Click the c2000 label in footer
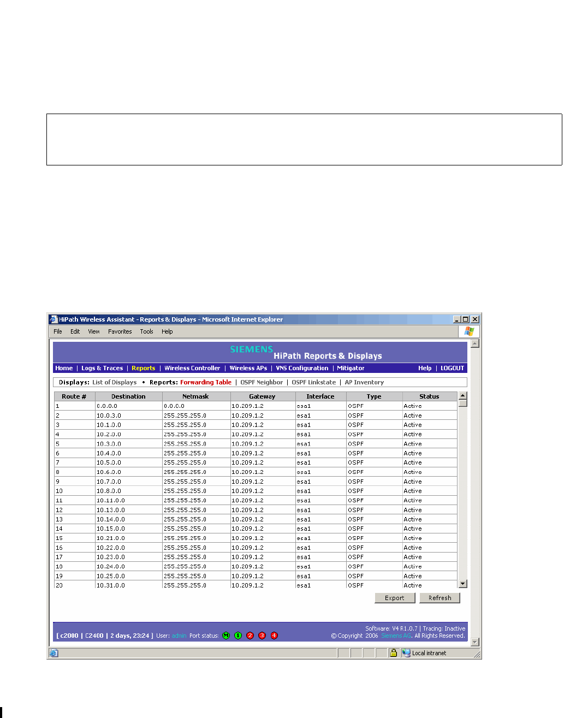 click(x=69, y=636)
